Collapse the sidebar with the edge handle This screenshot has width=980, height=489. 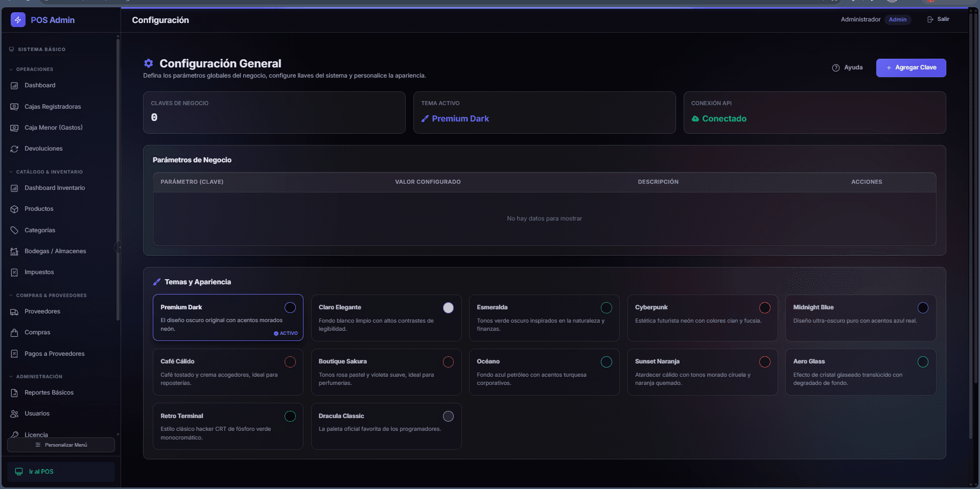(118, 248)
